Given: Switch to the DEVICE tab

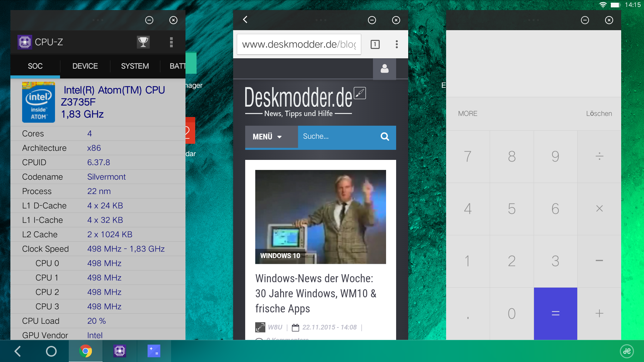Looking at the screenshot, I should [x=85, y=66].
